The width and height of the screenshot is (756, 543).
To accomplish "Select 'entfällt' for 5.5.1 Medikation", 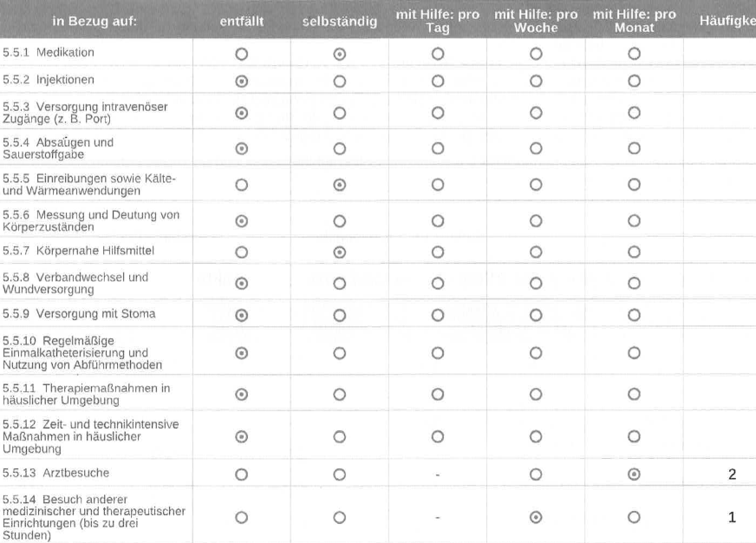I will pyautogui.click(x=242, y=53).
